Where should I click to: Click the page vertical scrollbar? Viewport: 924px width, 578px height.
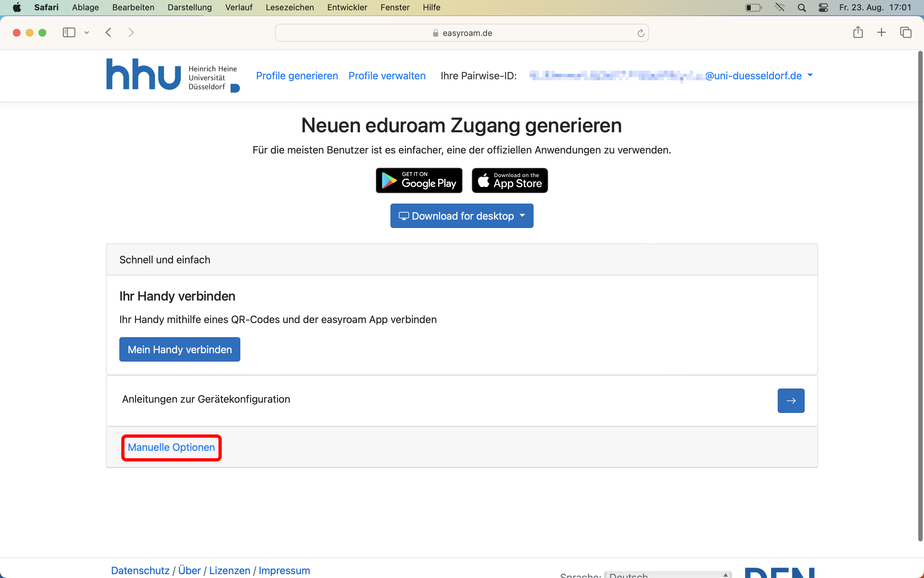click(x=920, y=296)
